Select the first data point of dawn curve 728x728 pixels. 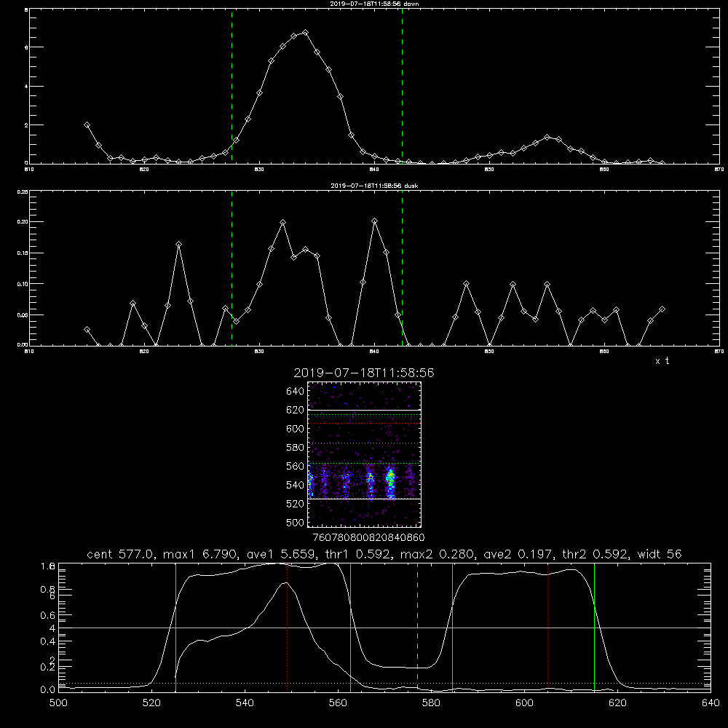(87, 125)
